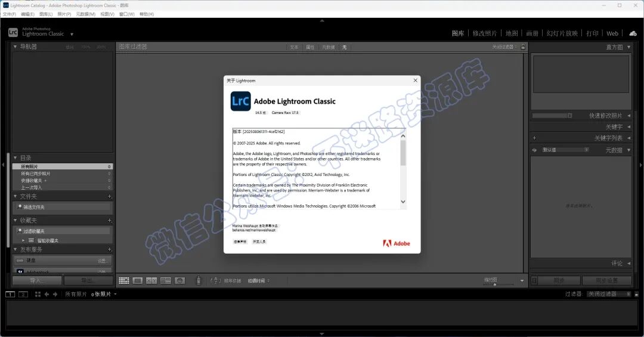Select main window display 1 icon

10,294
